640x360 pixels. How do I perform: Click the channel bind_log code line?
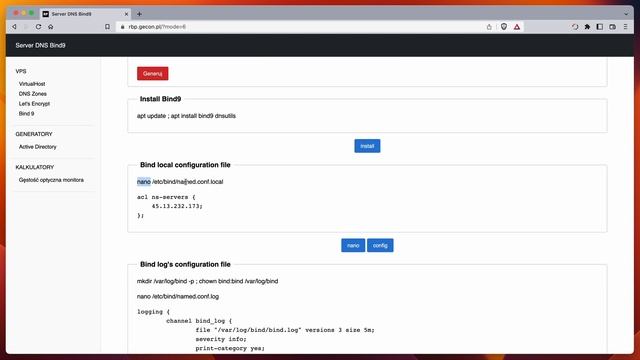pos(199,321)
